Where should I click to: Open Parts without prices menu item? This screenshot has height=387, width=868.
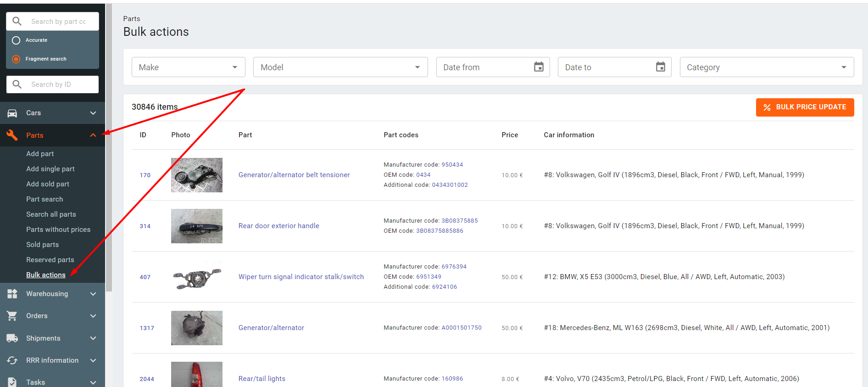coord(58,230)
